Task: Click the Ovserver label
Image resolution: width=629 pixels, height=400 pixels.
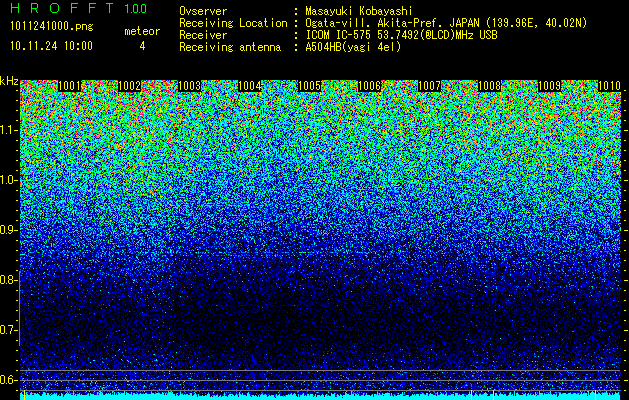Action: point(203,11)
